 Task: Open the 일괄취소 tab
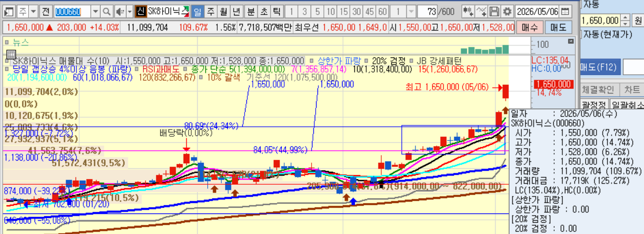click(627, 105)
